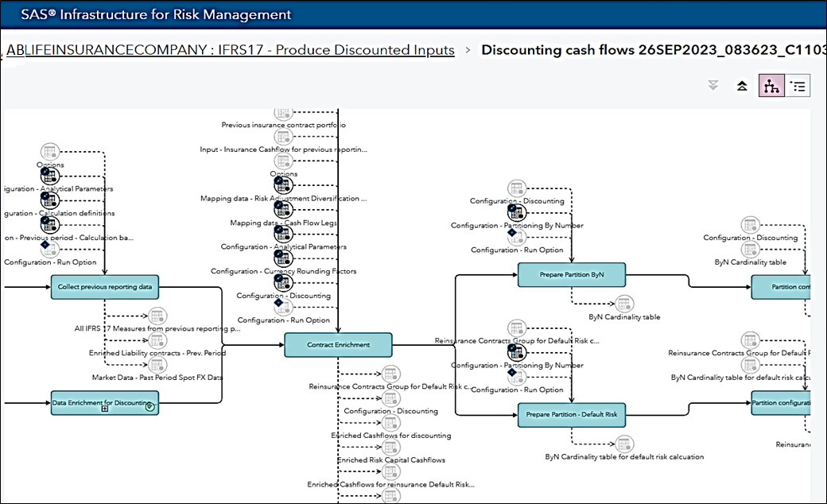The image size is (827, 504).
Task: Switch to the list view
Action: click(798, 85)
